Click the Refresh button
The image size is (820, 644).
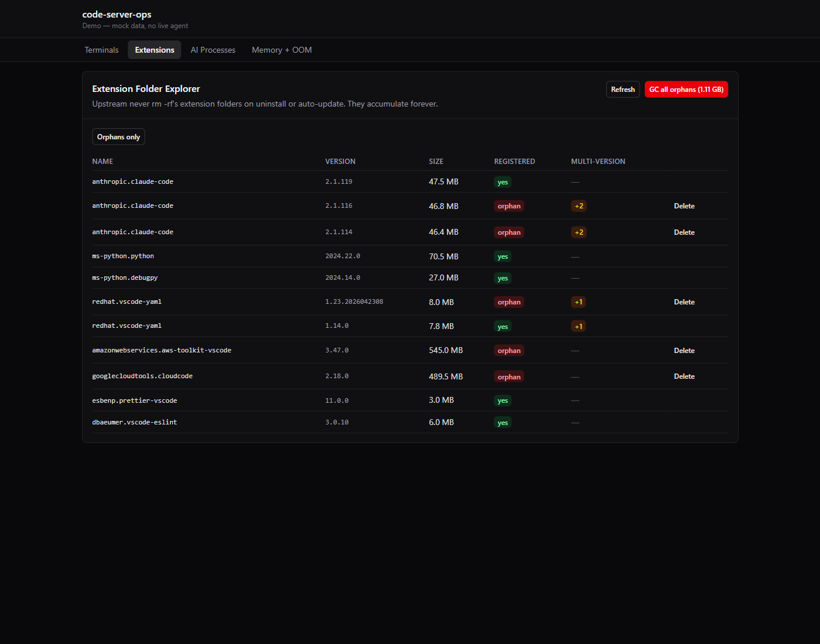(623, 90)
